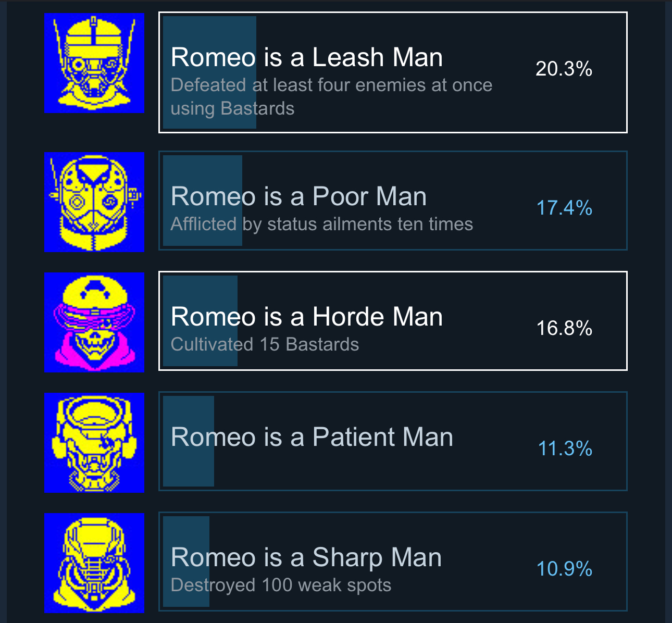Select the "Romeo is a Sharp Man" title

(x=306, y=557)
